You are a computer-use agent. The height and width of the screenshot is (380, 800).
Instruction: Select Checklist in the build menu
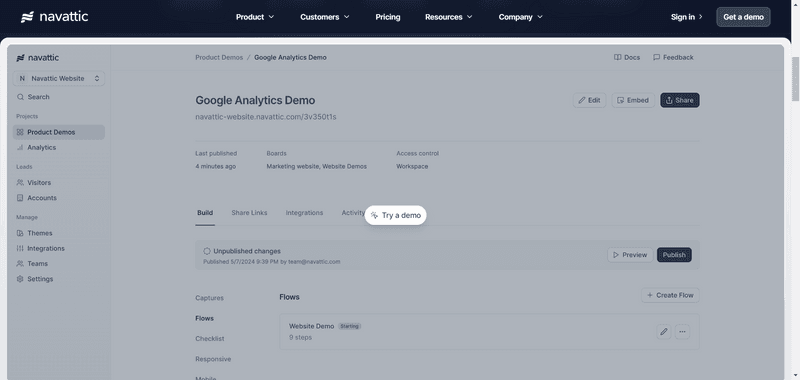point(210,339)
